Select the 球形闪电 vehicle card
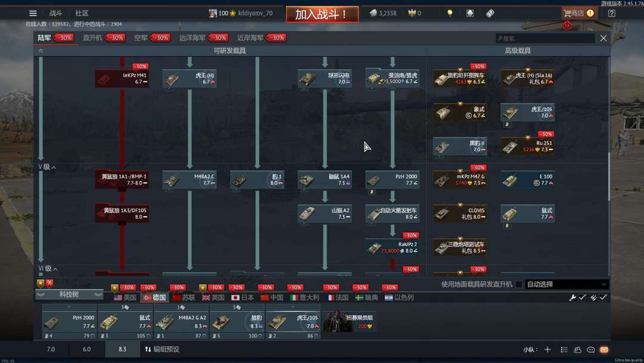Screen dimensions: 644x363 [x=324, y=78]
